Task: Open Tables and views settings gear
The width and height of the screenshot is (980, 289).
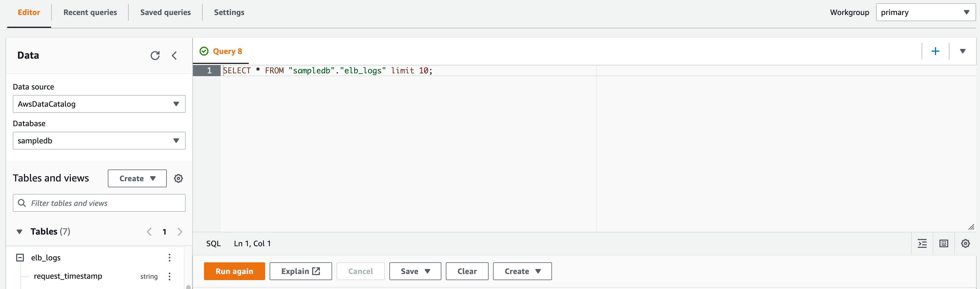Action: pos(178,178)
